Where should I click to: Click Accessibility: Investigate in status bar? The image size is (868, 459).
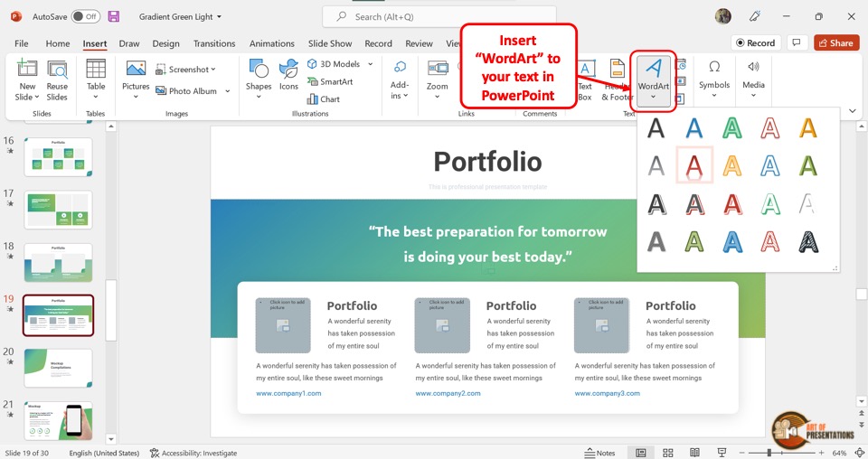pyautogui.click(x=193, y=453)
